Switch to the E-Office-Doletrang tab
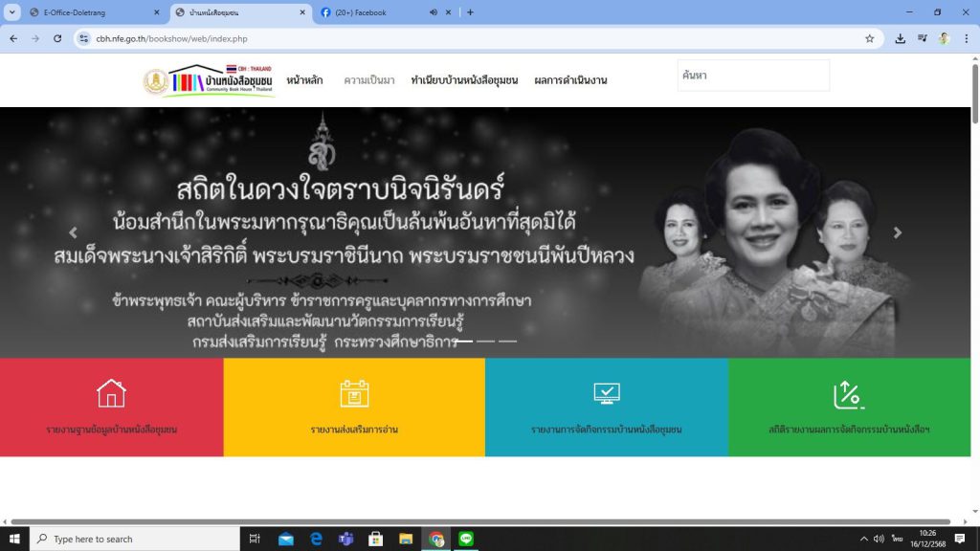The width and height of the screenshot is (980, 551). tap(91, 12)
